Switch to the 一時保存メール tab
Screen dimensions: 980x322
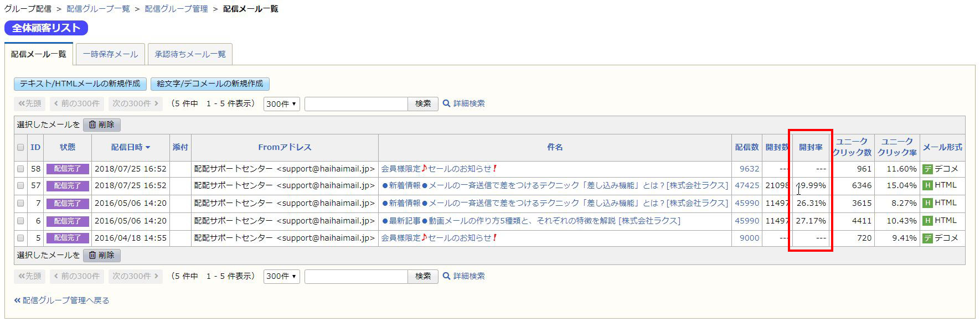click(x=110, y=54)
